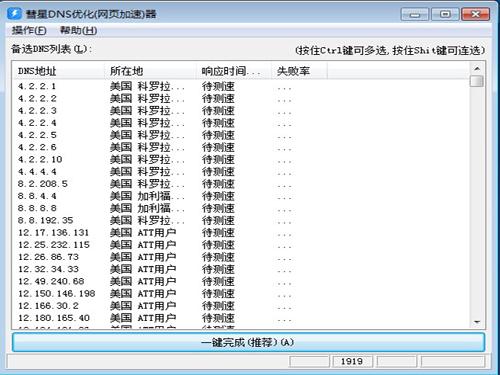Maximize the DNS optimizer window
This screenshot has width=500, height=375.
(x=445, y=14)
